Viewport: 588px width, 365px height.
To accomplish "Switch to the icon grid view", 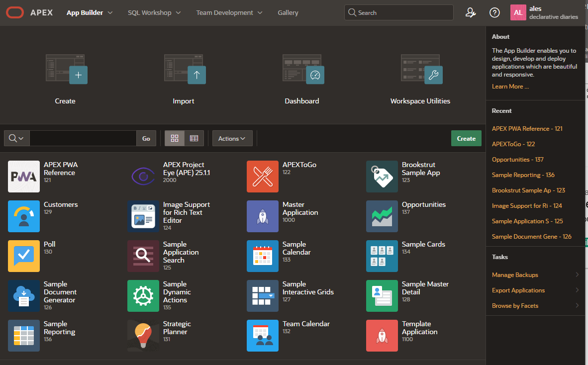I will (x=175, y=138).
